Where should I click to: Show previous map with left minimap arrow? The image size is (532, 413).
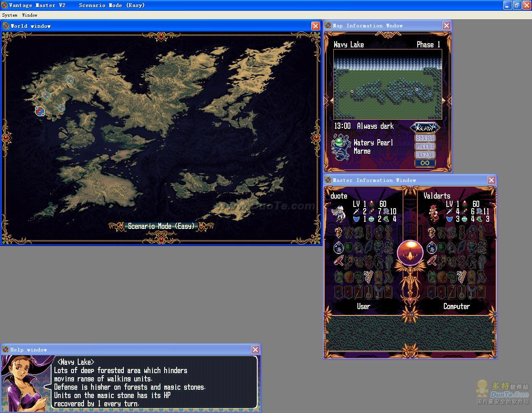click(x=331, y=100)
